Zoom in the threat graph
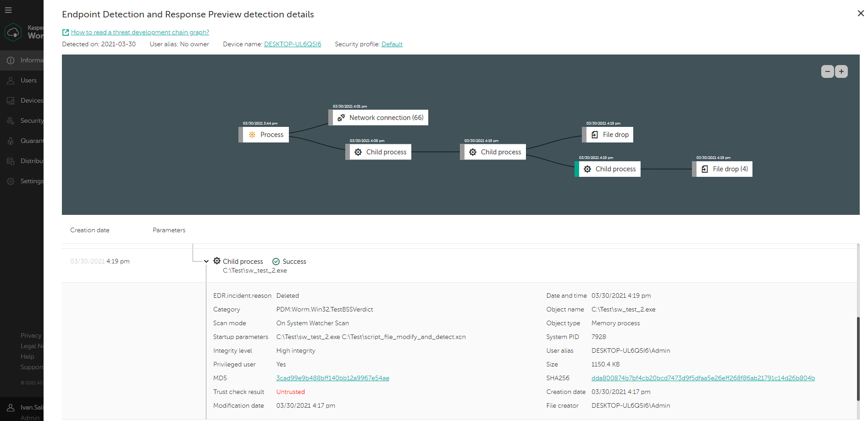 tap(841, 71)
